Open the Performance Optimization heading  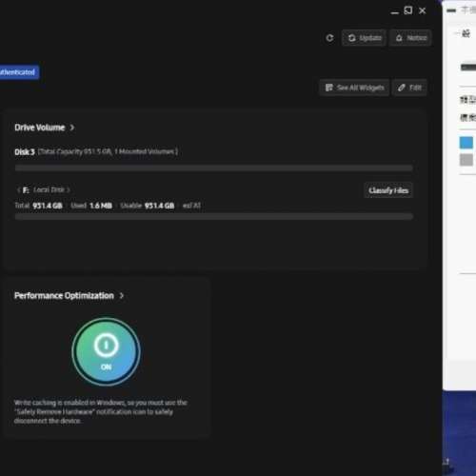(64, 296)
